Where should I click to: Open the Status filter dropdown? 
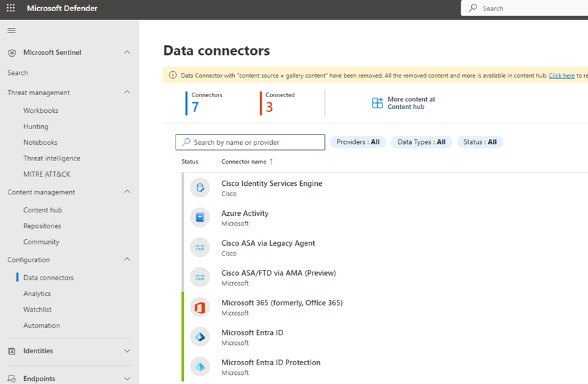tap(480, 141)
